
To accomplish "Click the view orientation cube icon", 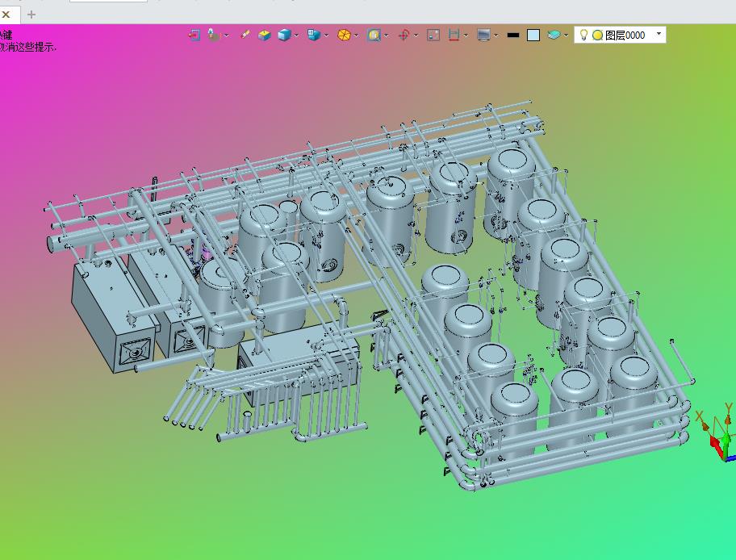I will pos(314,35).
